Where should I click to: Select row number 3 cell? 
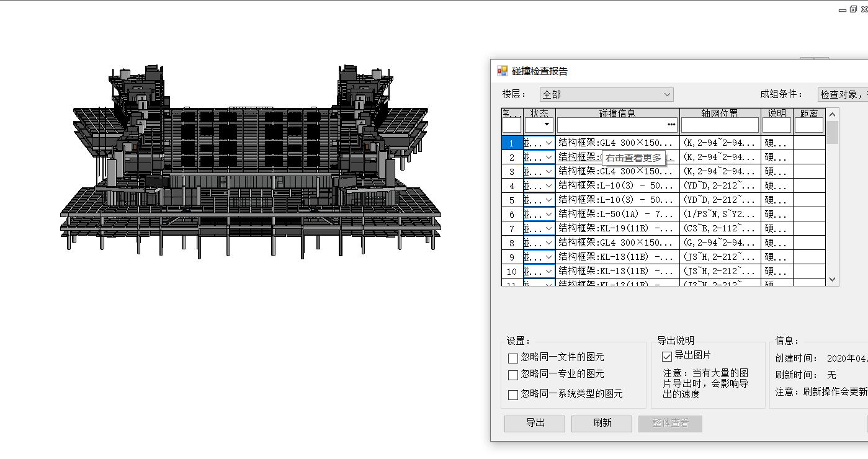coord(512,171)
